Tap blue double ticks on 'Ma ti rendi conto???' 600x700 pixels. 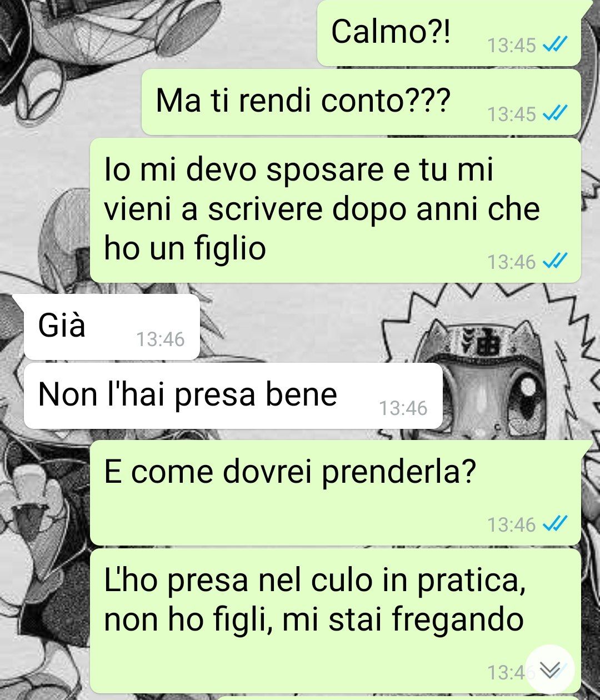point(555,114)
